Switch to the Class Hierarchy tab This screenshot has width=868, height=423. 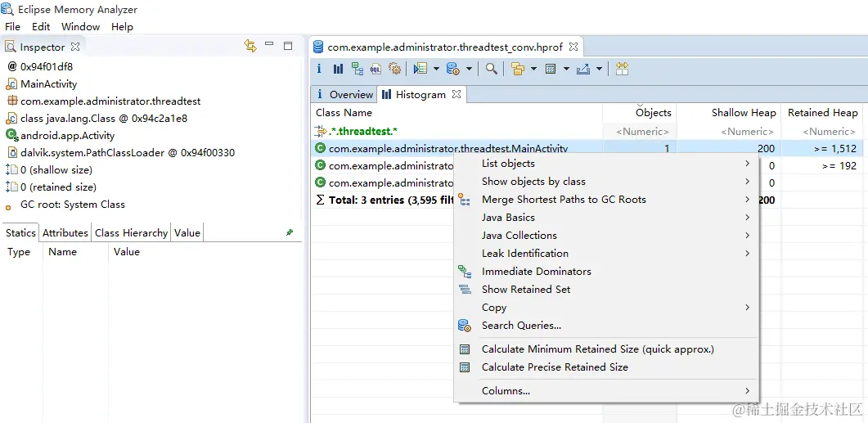coord(131,232)
